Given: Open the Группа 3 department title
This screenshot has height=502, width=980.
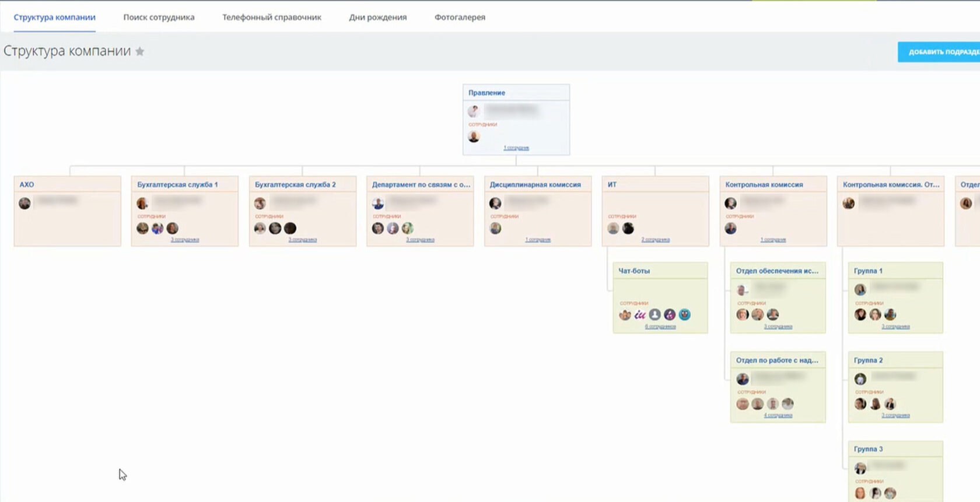Looking at the screenshot, I should [868, 449].
